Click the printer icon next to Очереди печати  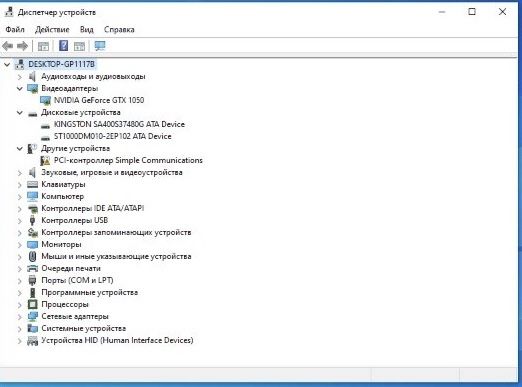click(32, 268)
